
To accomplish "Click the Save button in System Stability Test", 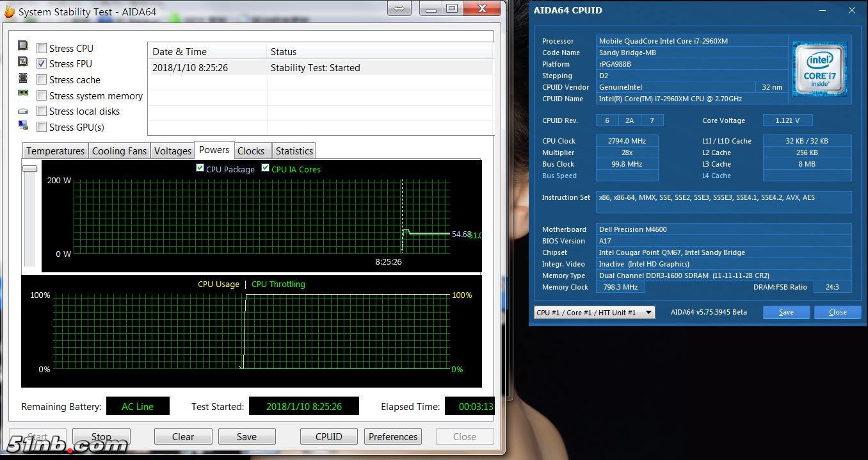I will tap(246, 437).
